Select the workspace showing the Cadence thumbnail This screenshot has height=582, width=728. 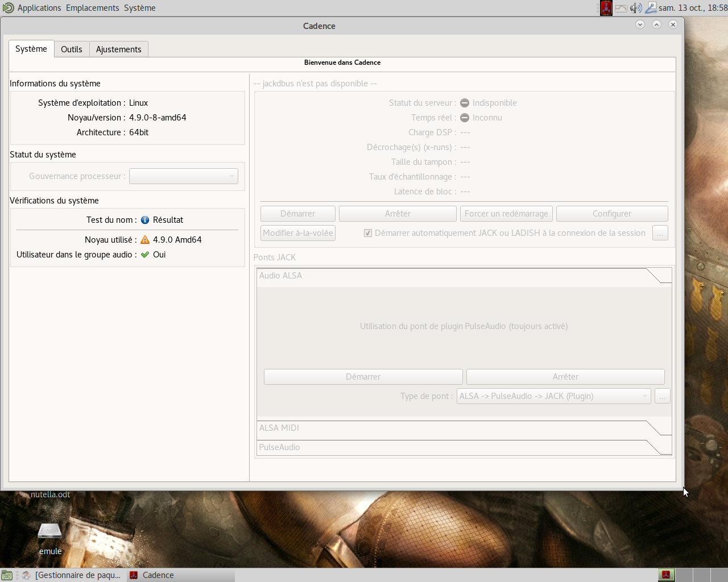tap(666, 575)
